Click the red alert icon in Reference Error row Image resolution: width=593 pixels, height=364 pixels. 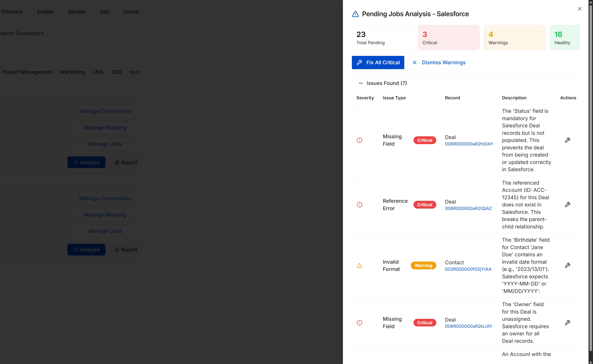359,205
